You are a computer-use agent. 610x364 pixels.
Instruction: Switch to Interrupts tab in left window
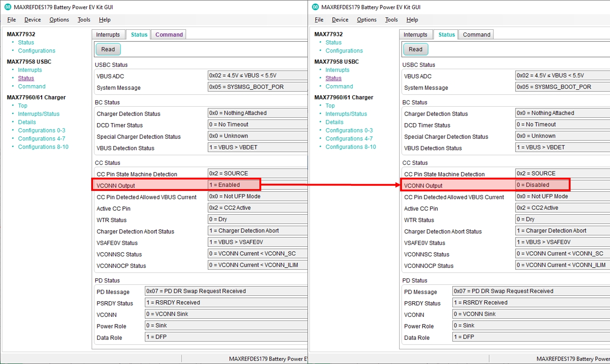point(108,35)
